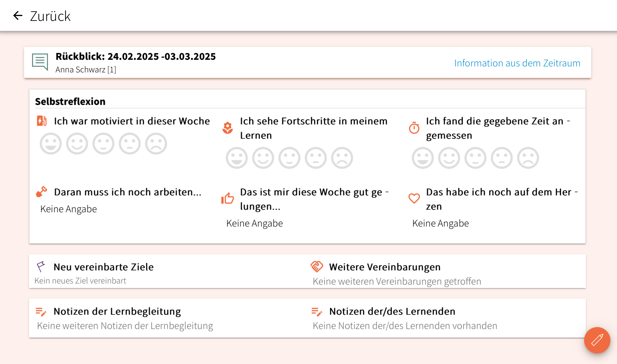Click 'Kein neues Ziel vereinbart' text
Viewport: 617px width, 364px height.
coord(80,281)
